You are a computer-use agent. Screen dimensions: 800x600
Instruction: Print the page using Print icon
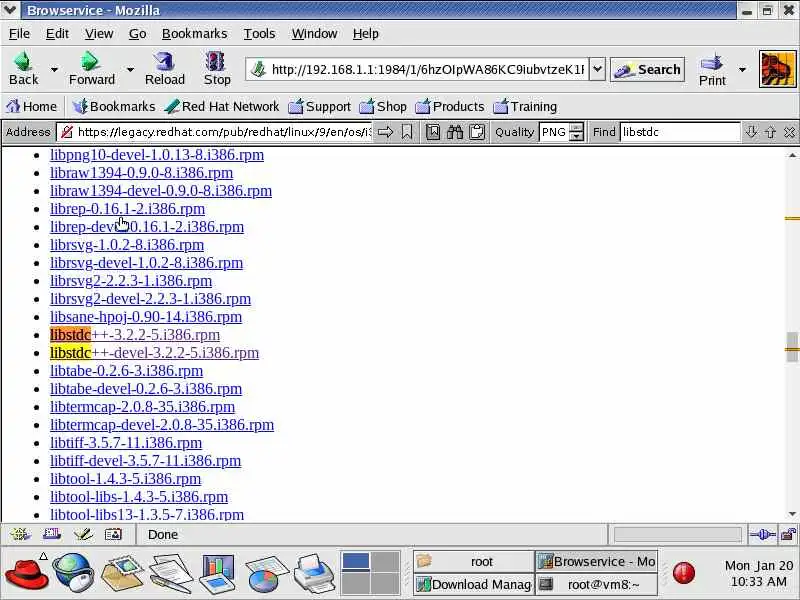[712, 68]
